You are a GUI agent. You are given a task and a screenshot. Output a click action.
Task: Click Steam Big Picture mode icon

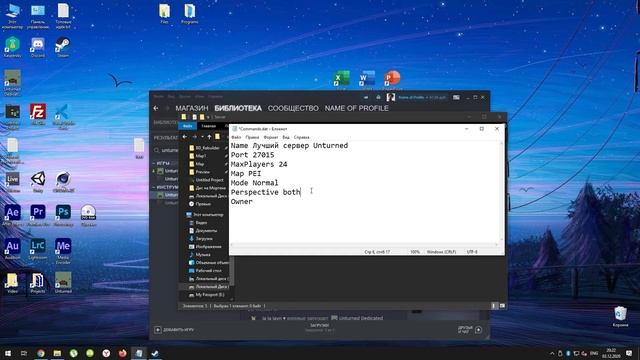tap(456, 97)
